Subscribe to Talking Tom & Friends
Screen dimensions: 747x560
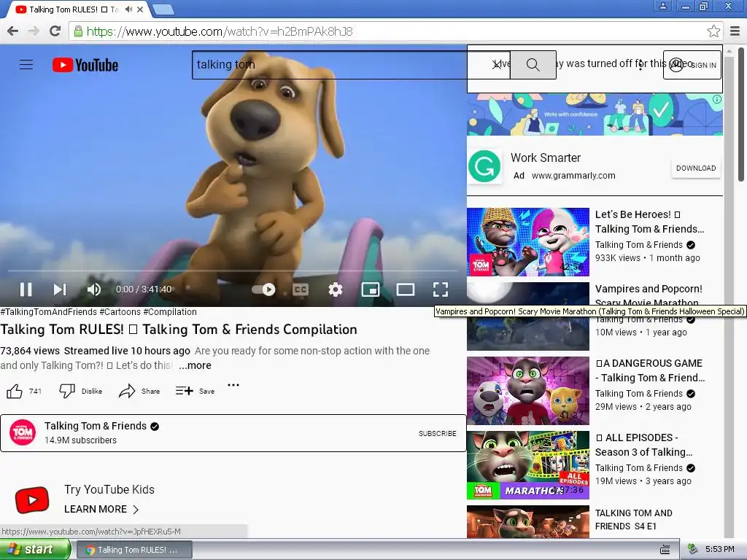tap(438, 433)
